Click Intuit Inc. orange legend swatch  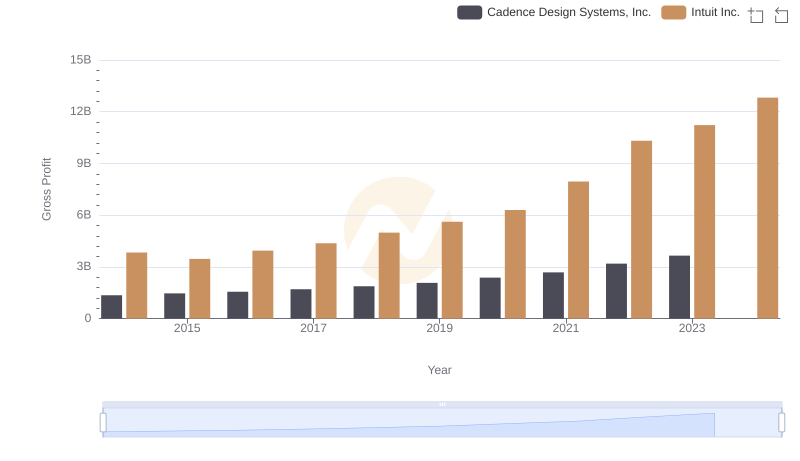[x=673, y=12]
